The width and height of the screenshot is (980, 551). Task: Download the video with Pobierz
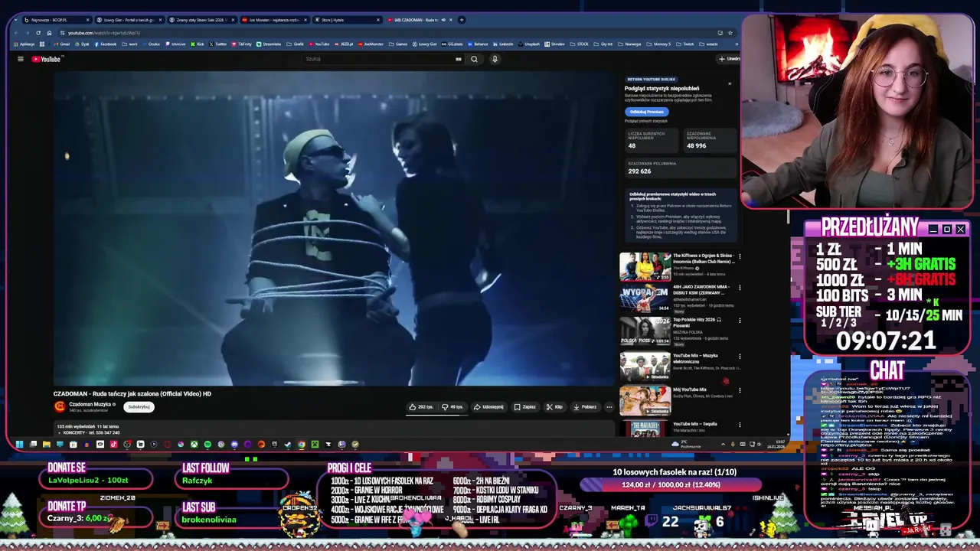[585, 407]
